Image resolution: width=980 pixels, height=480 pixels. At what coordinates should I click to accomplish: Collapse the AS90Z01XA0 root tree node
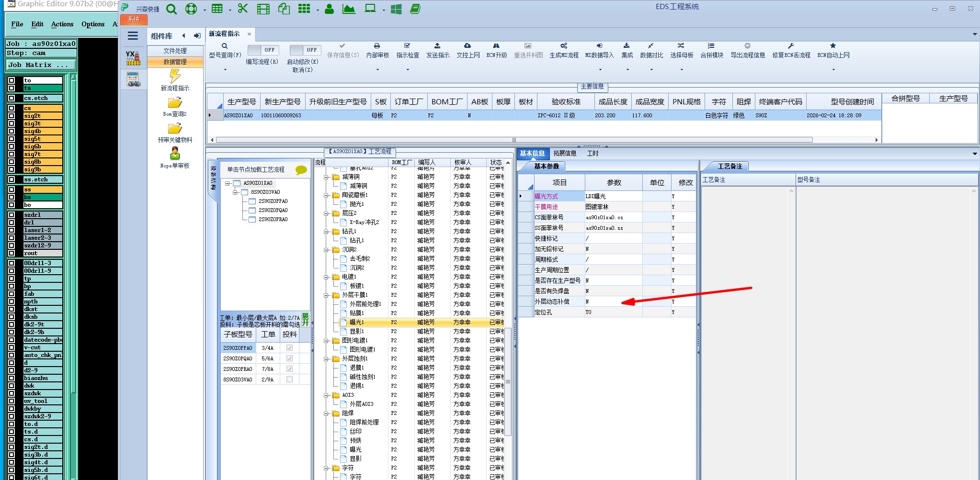click(228, 183)
